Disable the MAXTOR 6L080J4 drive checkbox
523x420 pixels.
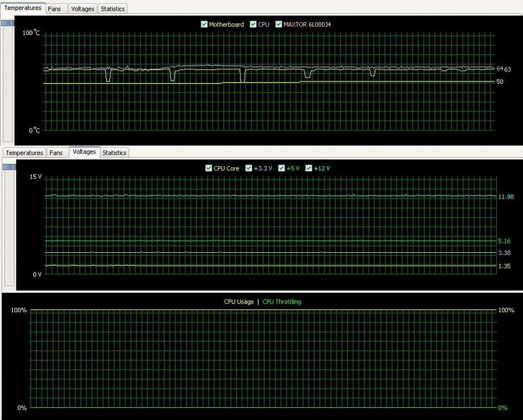(279, 24)
